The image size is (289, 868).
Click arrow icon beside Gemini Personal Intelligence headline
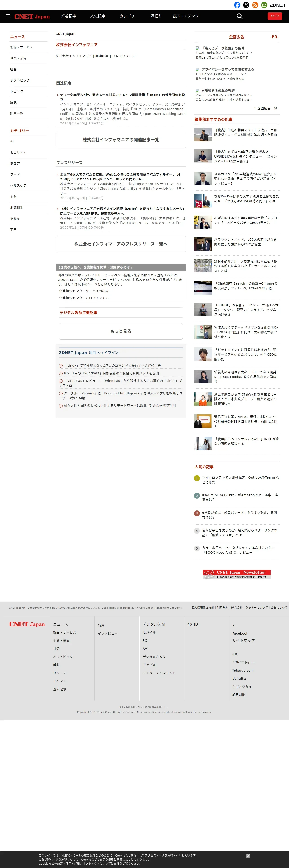[x=61, y=393]
